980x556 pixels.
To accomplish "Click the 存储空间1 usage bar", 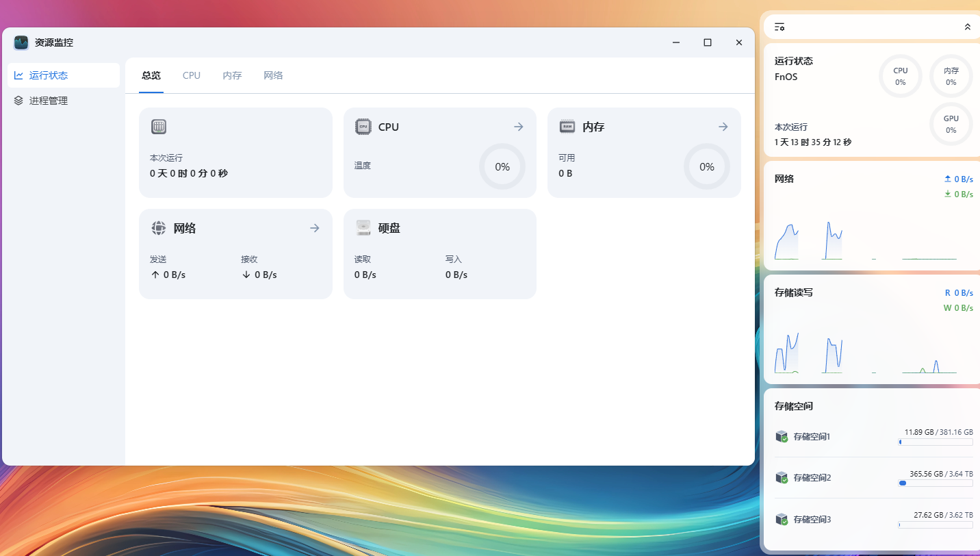I will pos(936,442).
